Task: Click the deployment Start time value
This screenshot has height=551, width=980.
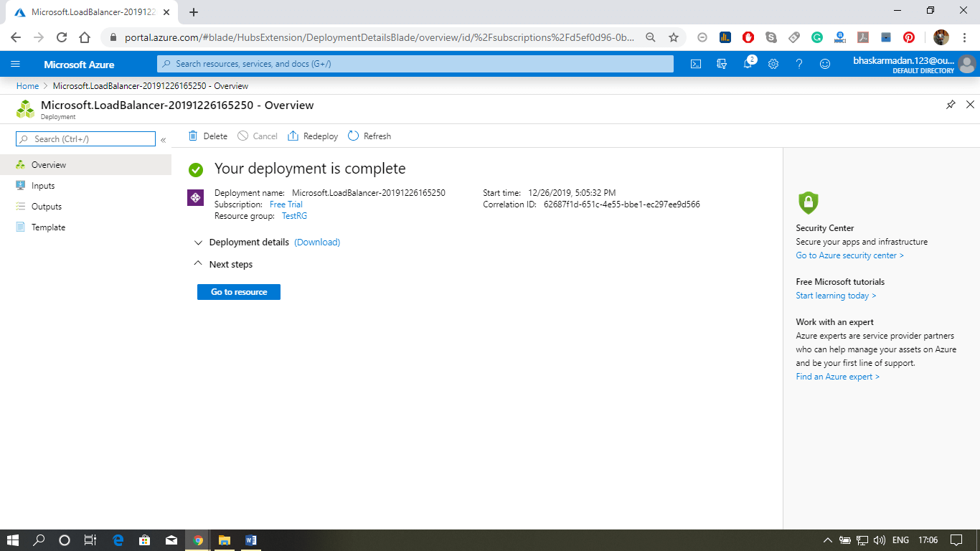Action: point(572,193)
